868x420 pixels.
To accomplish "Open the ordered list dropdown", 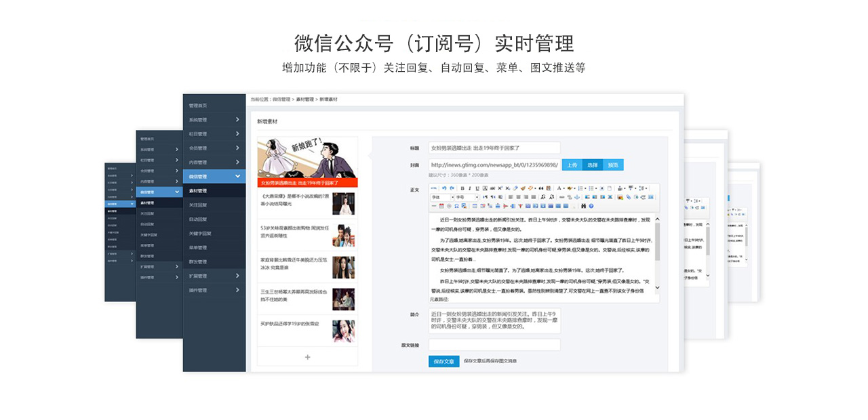I will pos(582,188).
